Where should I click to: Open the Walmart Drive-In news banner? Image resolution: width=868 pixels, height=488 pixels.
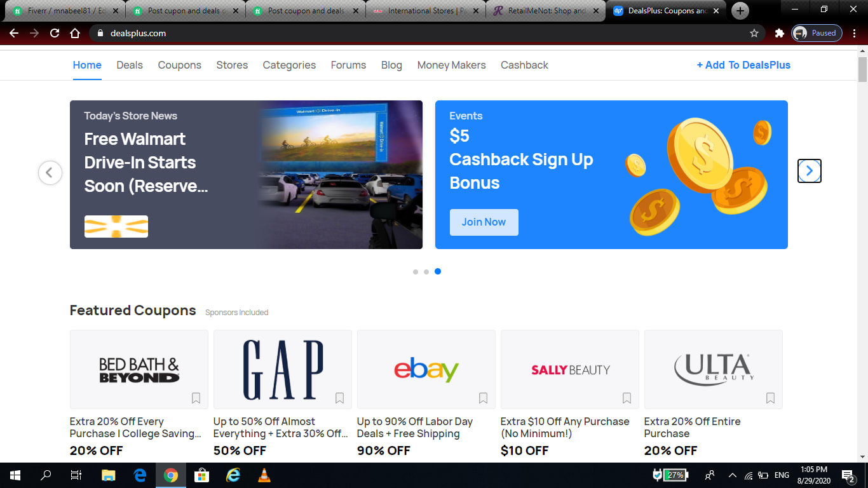[246, 175]
